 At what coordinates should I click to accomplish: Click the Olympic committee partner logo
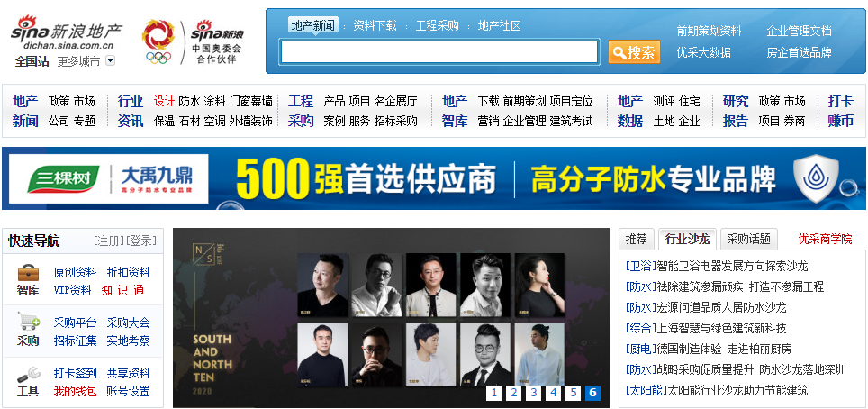[193, 42]
